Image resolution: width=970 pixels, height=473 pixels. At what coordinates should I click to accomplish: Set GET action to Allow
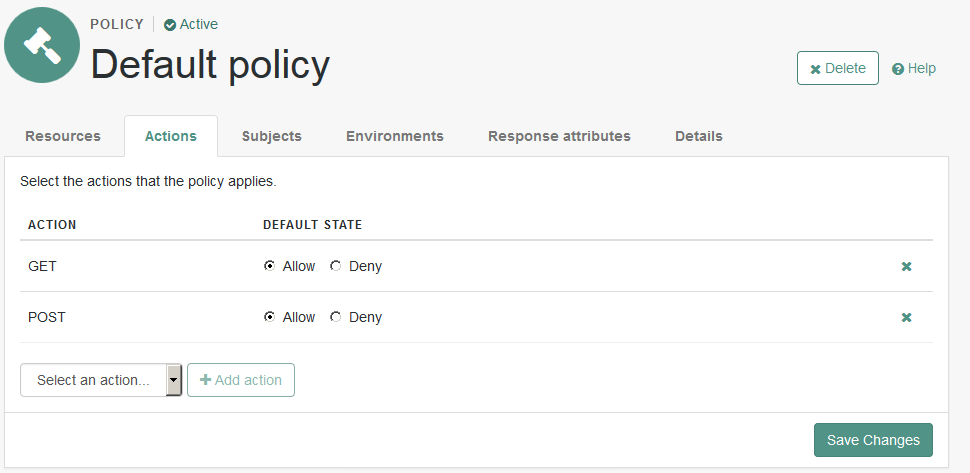(270, 266)
